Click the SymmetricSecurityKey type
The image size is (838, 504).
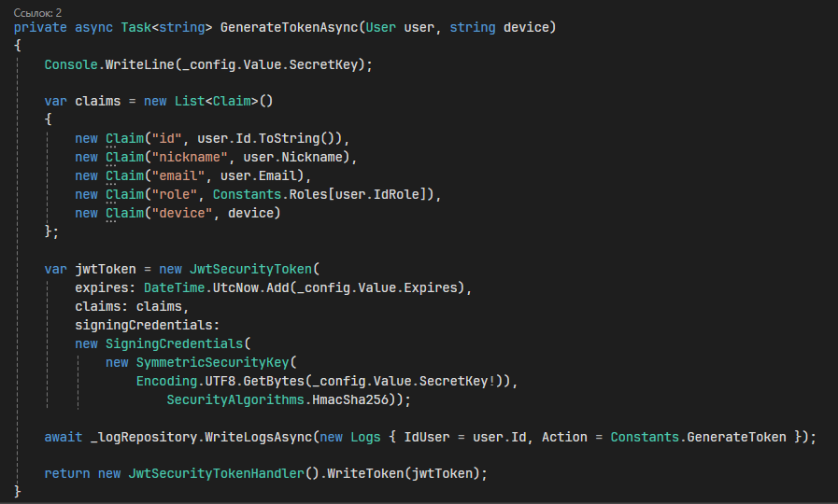pyautogui.click(x=212, y=362)
